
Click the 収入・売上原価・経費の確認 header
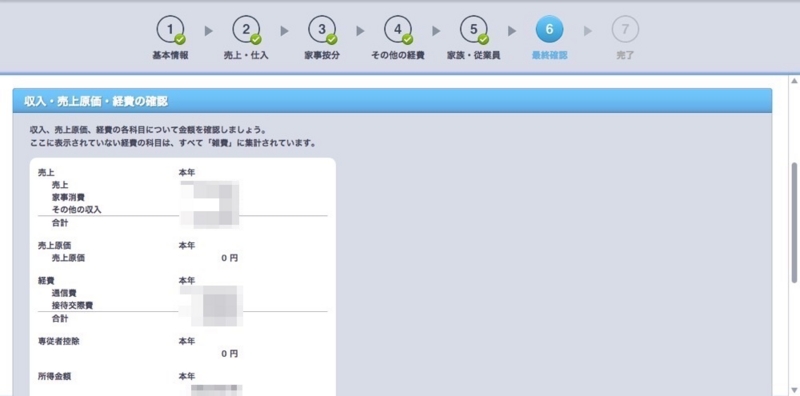coord(392,101)
